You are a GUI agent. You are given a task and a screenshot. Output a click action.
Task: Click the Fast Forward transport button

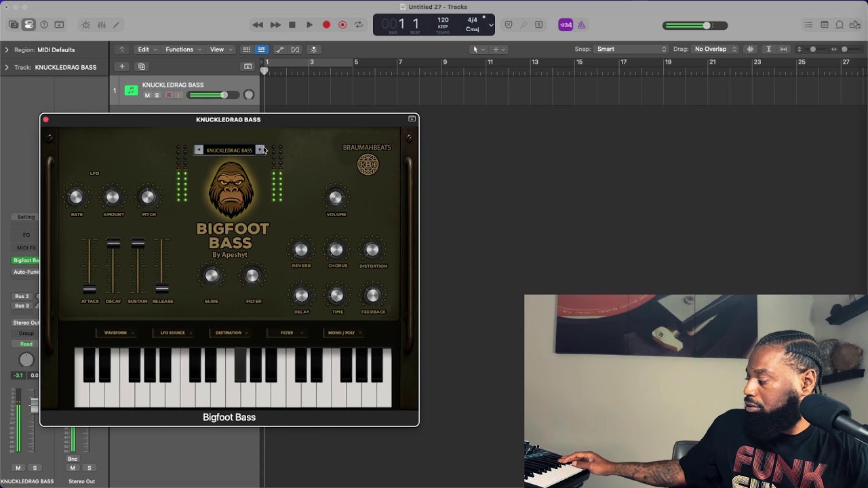tap(275, 24)
